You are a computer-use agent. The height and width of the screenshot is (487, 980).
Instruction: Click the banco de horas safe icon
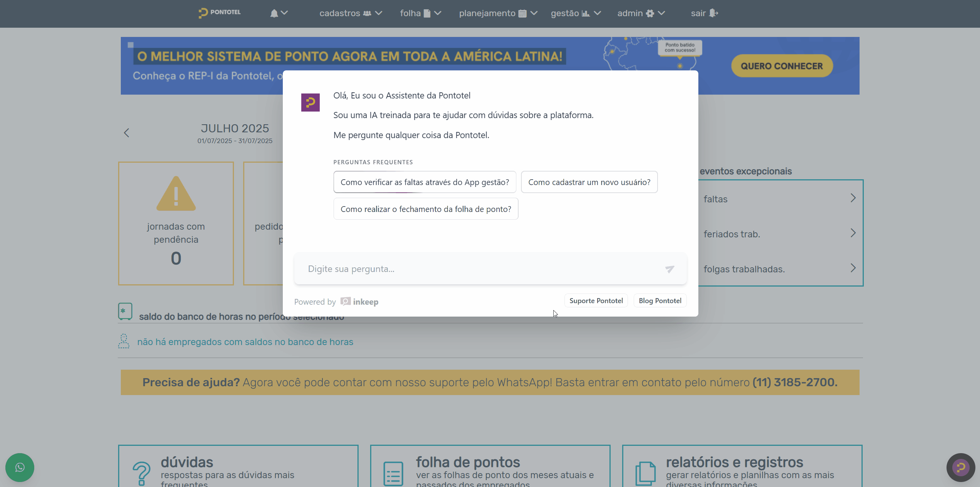coord(125,312)
